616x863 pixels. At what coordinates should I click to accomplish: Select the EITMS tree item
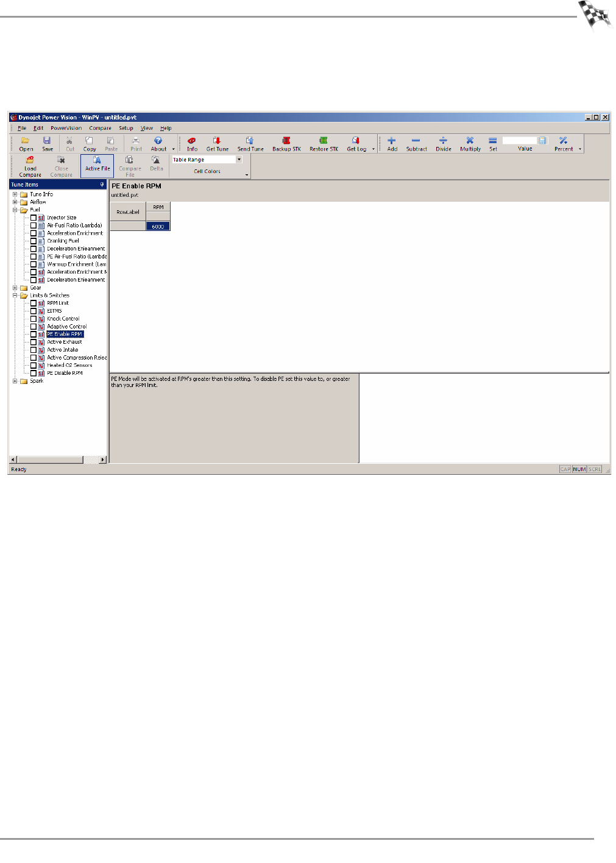[x=54, y=311]
